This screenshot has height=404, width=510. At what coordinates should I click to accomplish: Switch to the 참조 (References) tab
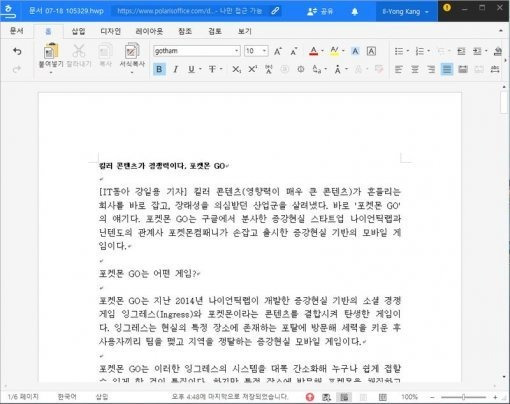click(185, 31)
